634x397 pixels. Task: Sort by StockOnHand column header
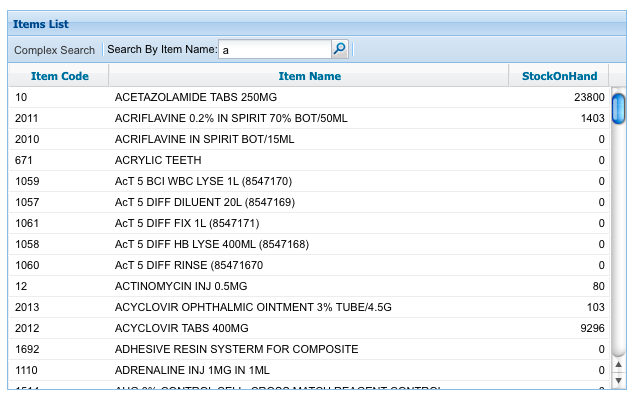pyautogui.click(x=559, y=76)
